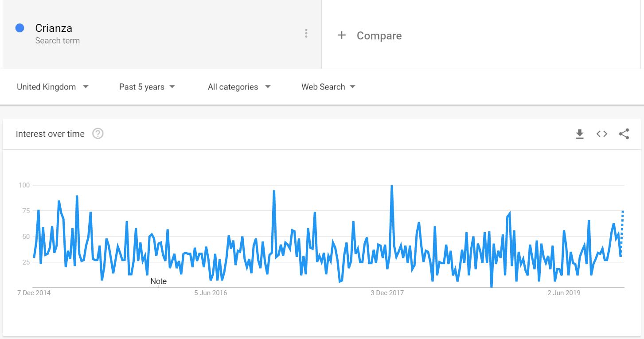Share the interest over time chart
This screenshot has width=644, height=339.
coord(624,134)
